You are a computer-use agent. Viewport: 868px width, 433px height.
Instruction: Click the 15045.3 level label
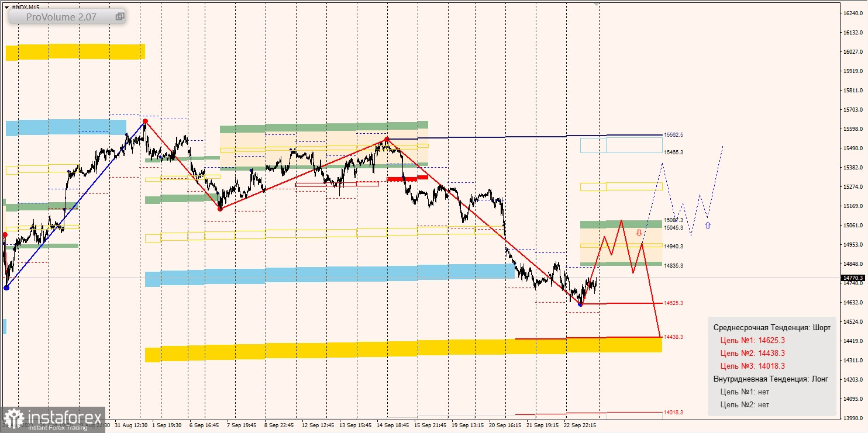tap(674, 227)
